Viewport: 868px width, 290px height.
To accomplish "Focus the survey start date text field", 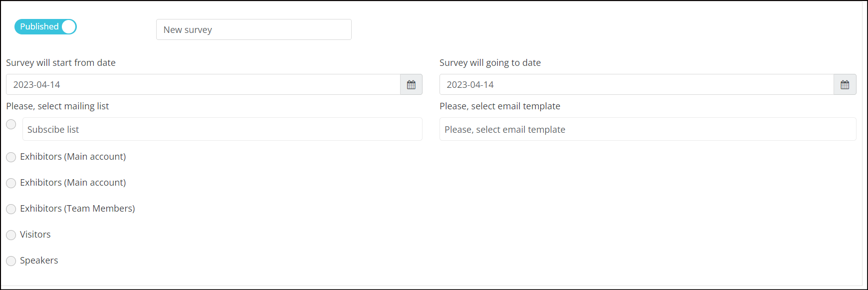I will coord(203,84).
